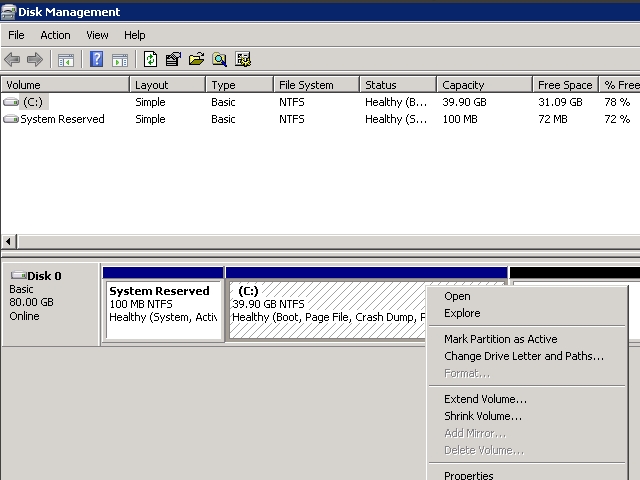Click the 31.09 GB free space cell
Screen dimensions: 640x480
(560, 102)
